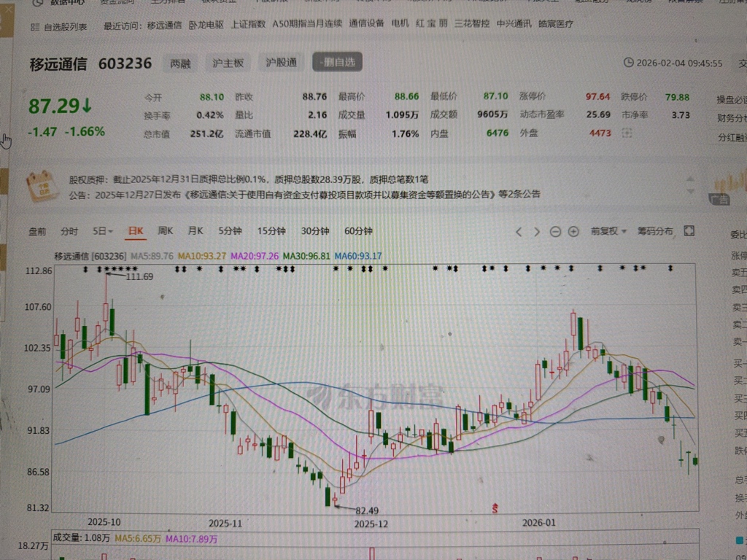Click the 涨停价 97.64 value
This screenshot has height=560, width=747.
[x=598, y=97]
